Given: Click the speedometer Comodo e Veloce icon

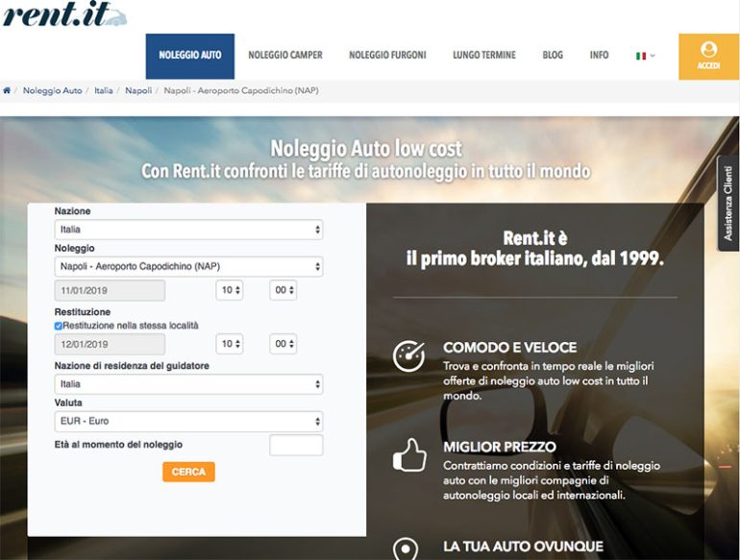Looking at the screenshot, I should pos(408,356).
